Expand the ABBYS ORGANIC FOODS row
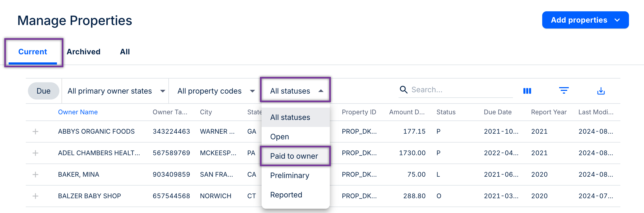Screen dimensions: 644x213 click(35, 132)
